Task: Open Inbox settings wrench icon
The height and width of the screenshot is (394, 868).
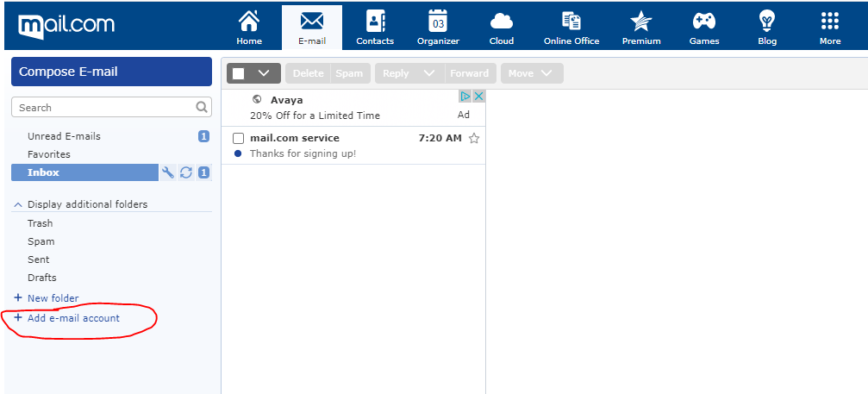Action: tap(168, 172)
